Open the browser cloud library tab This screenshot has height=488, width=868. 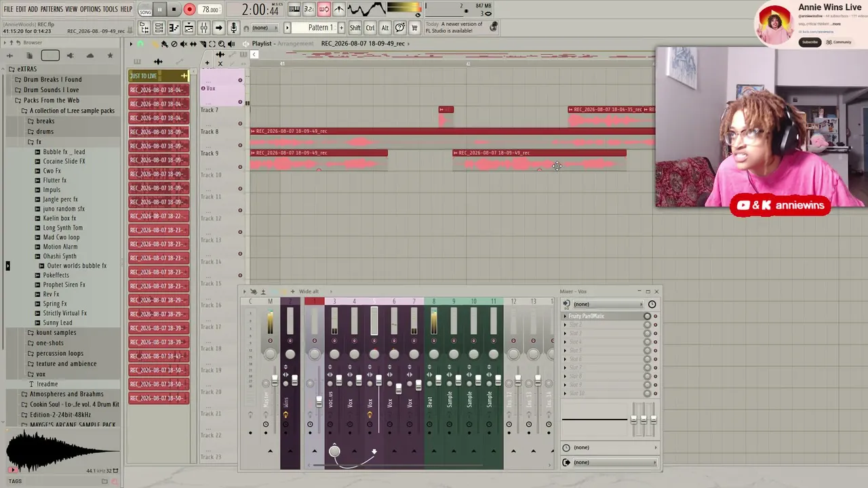point(90,56)
